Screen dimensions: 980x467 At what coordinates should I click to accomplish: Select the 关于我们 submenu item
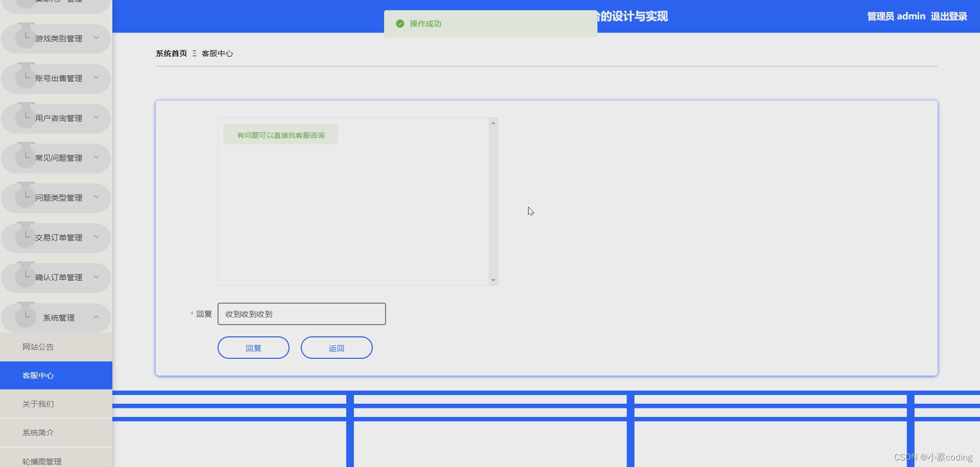pyautogui.click(x=56, y=404)
